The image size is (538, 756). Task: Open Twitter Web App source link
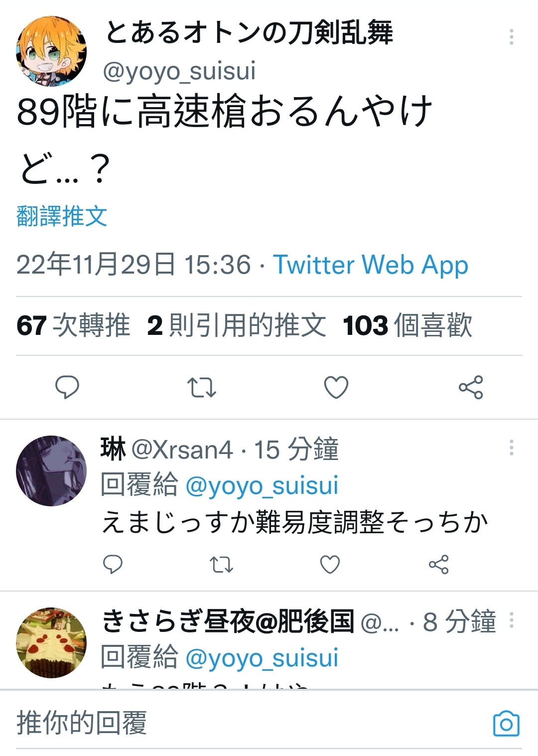(371, 264)
